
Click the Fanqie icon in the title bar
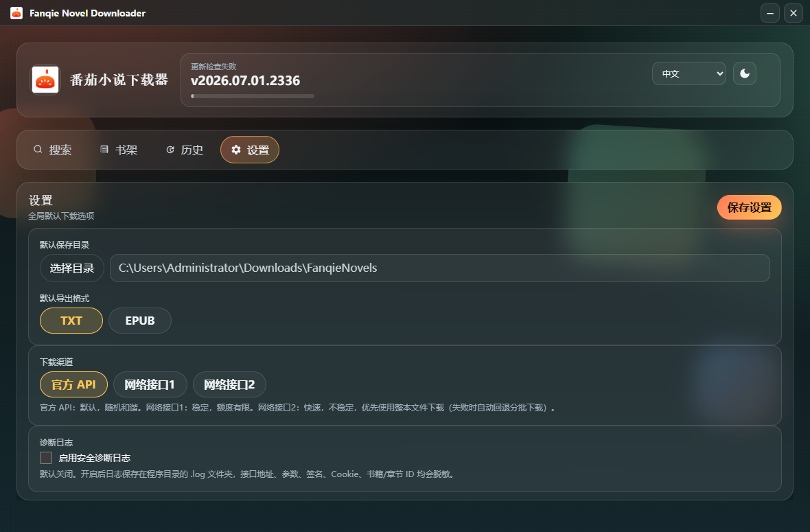pos(16,13)
